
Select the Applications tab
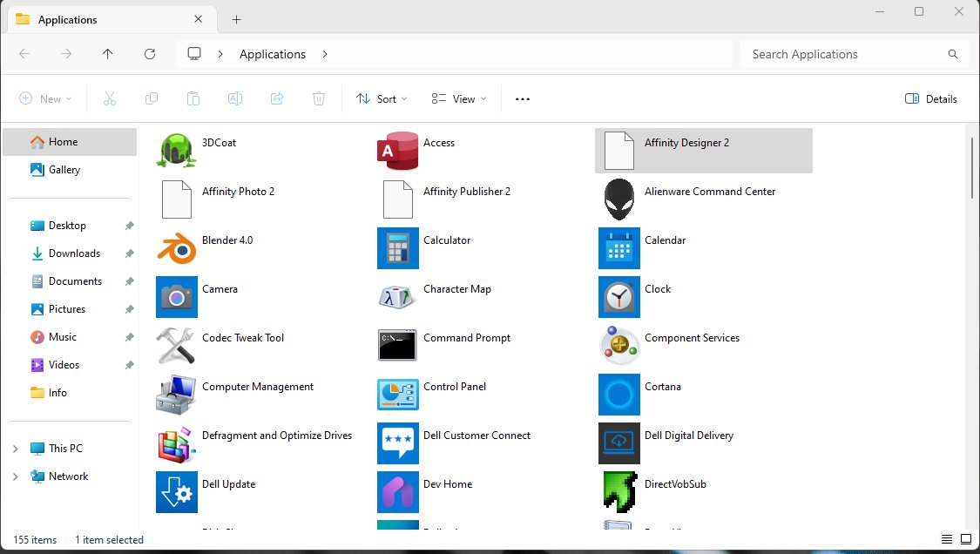pyautogui.click(x=112, y=19)
